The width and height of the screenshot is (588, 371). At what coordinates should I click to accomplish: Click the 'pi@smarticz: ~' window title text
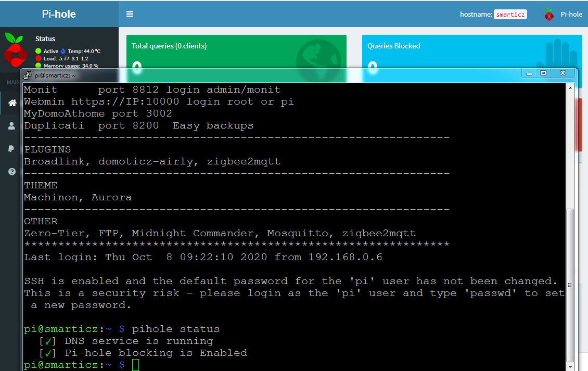point(55,75)
